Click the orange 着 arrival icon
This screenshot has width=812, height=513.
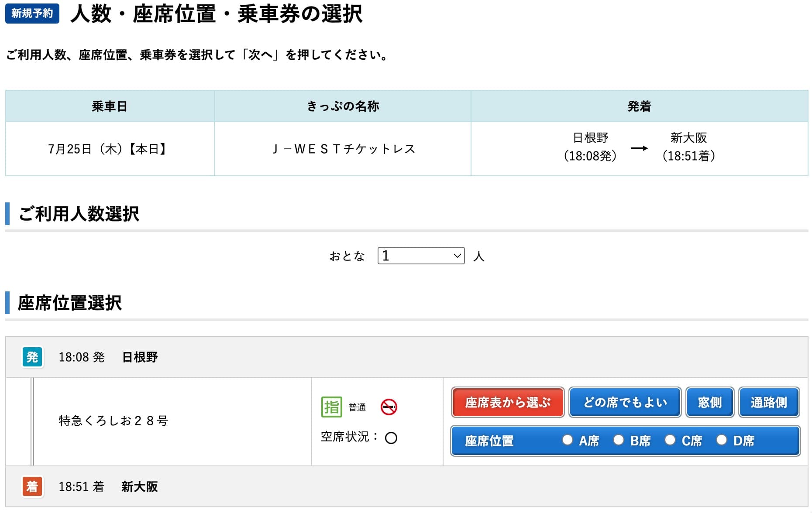(x=32, y=486)
